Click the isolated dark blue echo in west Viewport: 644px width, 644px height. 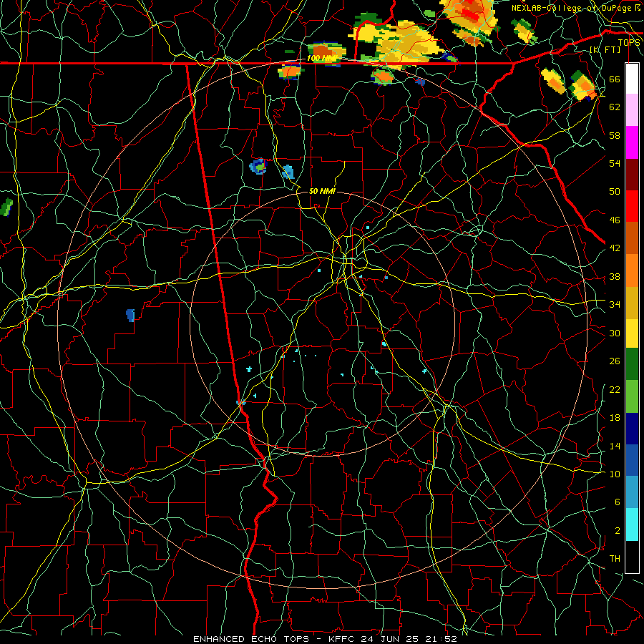130,315
